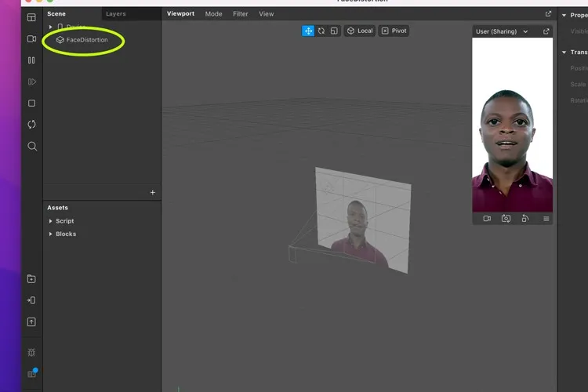Select the move/translate manipulator tool

click(x=309, y=31)
